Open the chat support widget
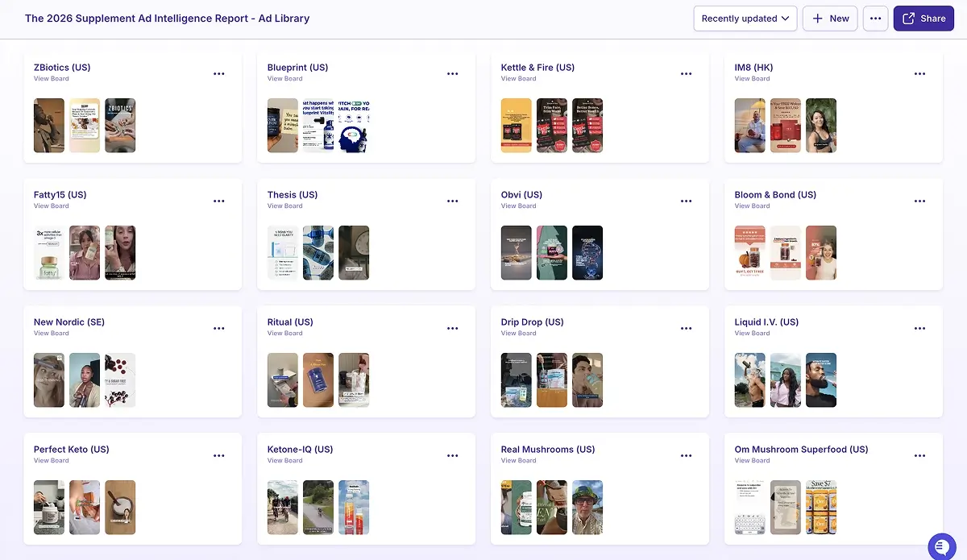 (940, 546)
